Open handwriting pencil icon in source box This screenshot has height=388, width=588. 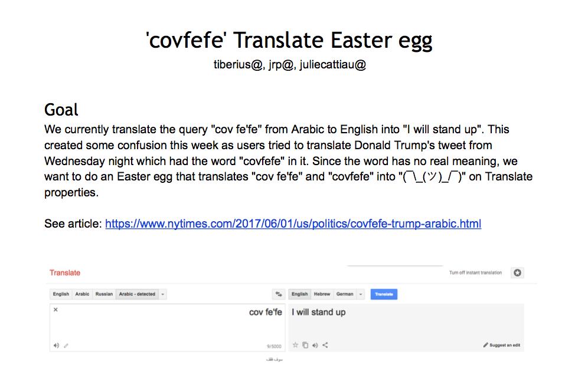(x=66, y=346)
